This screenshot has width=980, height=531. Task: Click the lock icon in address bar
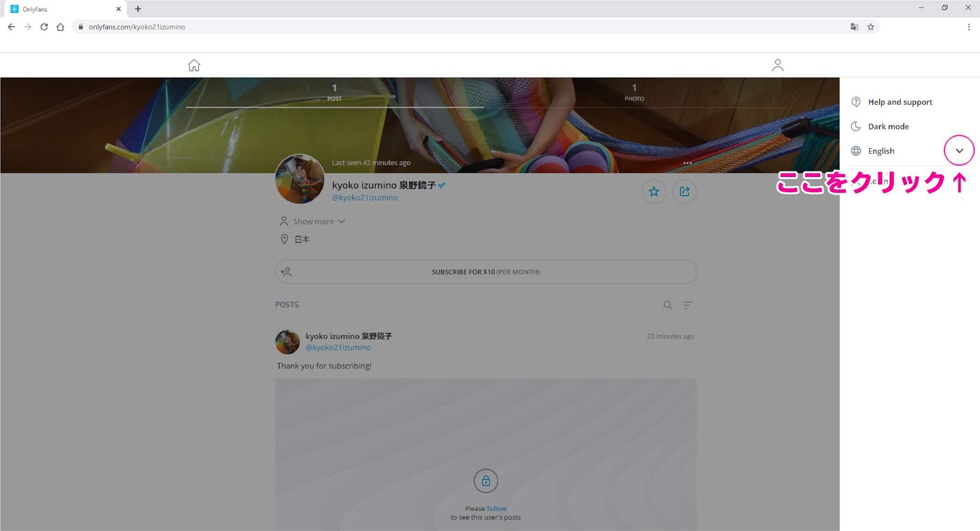click(80, 27)
